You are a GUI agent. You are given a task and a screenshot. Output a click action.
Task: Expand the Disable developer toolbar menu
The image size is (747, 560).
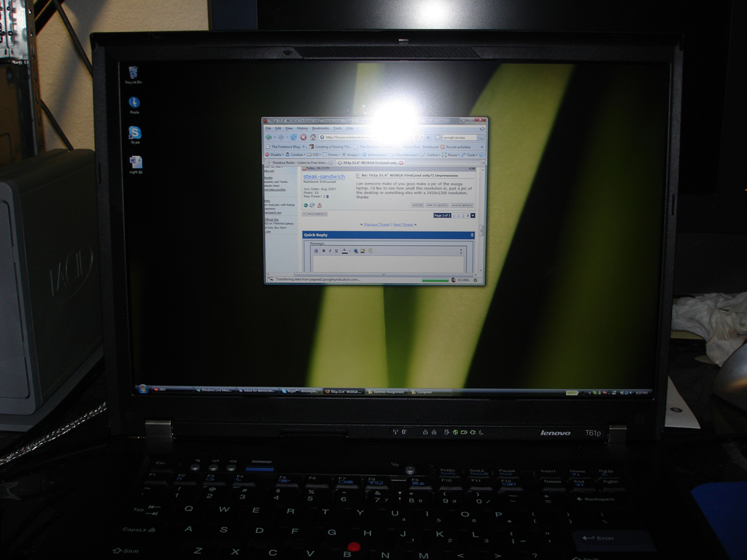(274, 155)
